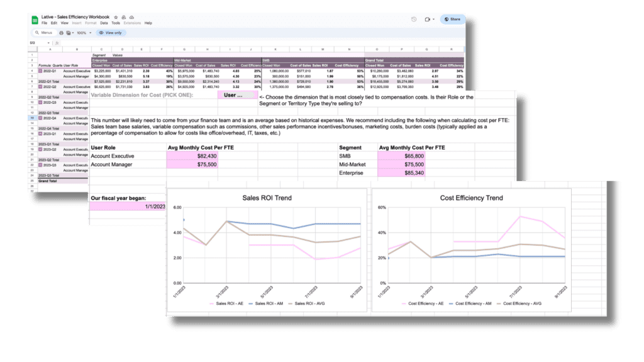The width and height of the screenshot is (644, 362).
Task: Move the workbook to a folder
Action: 123,17
